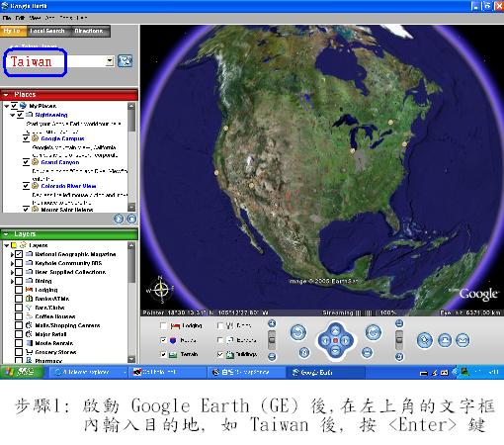
Task: Open the Google Campus placemark link
Action: 62,138
